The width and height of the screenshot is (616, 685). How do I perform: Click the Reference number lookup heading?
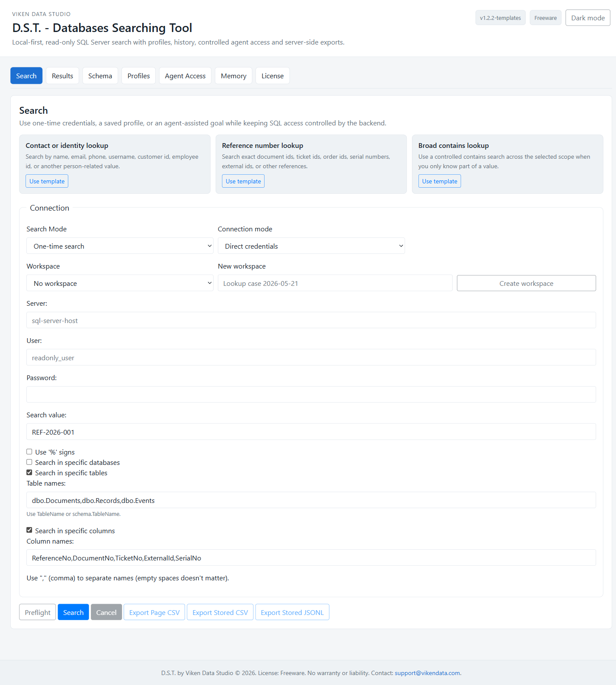coord(263,145)
